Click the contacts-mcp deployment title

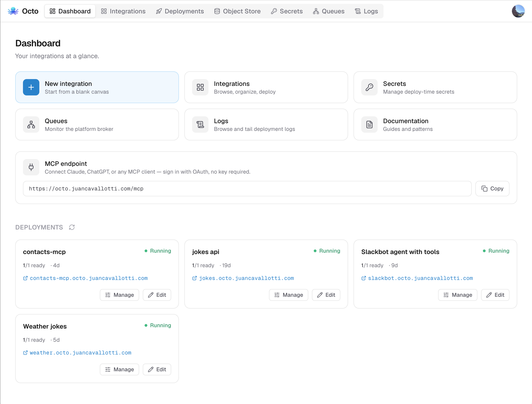(44, 252)
